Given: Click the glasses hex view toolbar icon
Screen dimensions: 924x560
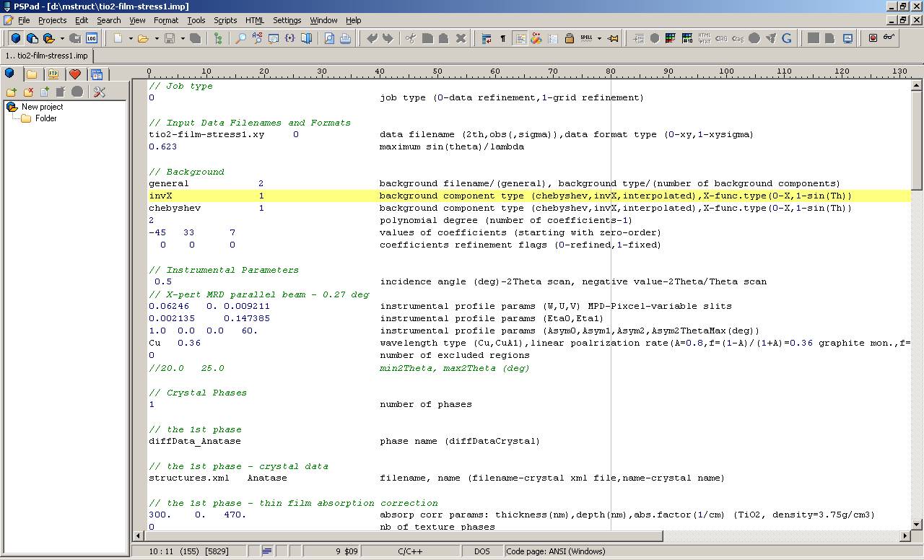Looking at the screenshot, I should [x=889, y=38].
